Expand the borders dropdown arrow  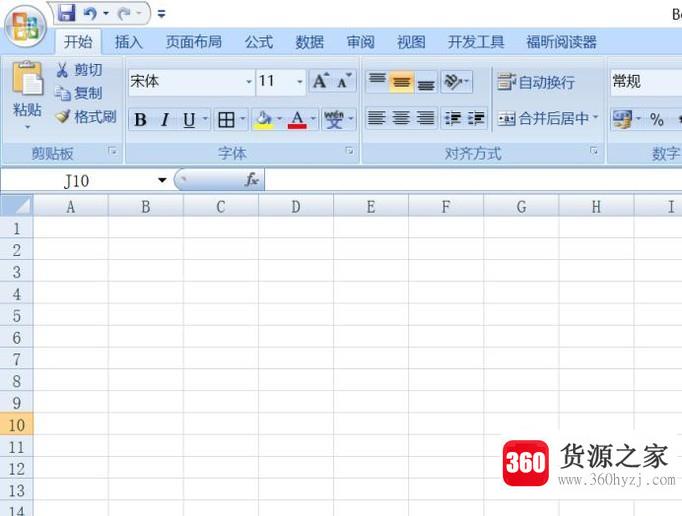tap(243, 118)
